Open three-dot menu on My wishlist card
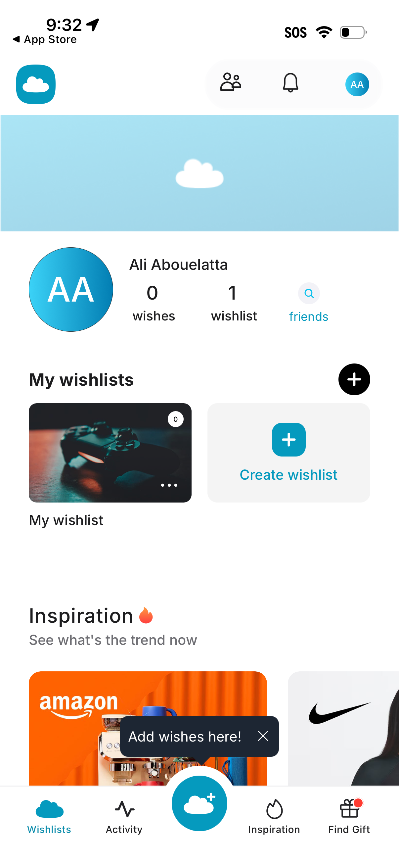The width and height of the screenshot is (399, 868). pos(169,485)
